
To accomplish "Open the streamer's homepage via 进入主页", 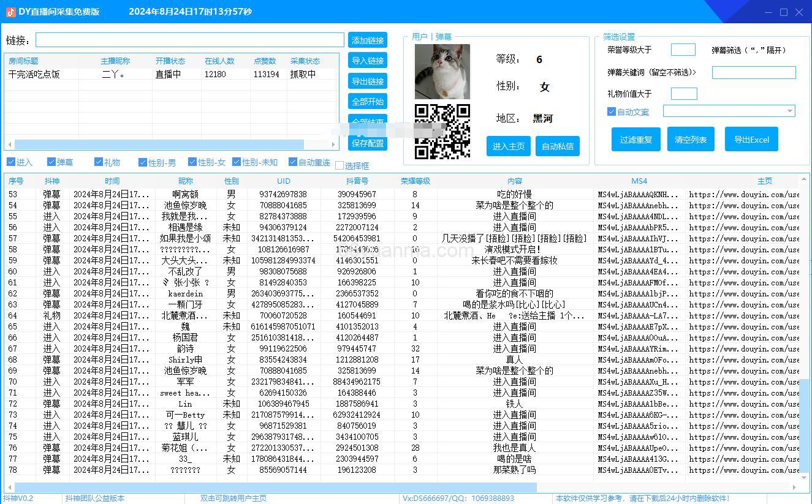I will click(x=508, y=146).
